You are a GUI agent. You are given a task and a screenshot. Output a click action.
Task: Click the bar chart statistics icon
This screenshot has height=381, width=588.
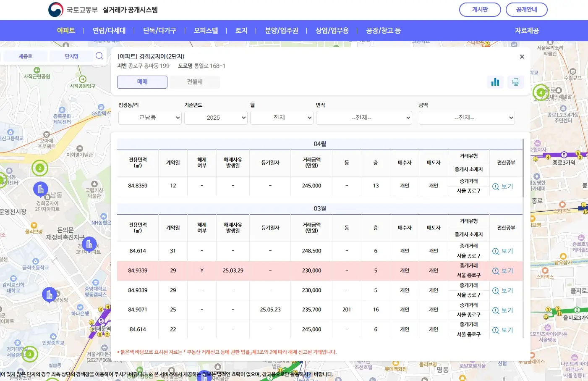tap(495, 82)
